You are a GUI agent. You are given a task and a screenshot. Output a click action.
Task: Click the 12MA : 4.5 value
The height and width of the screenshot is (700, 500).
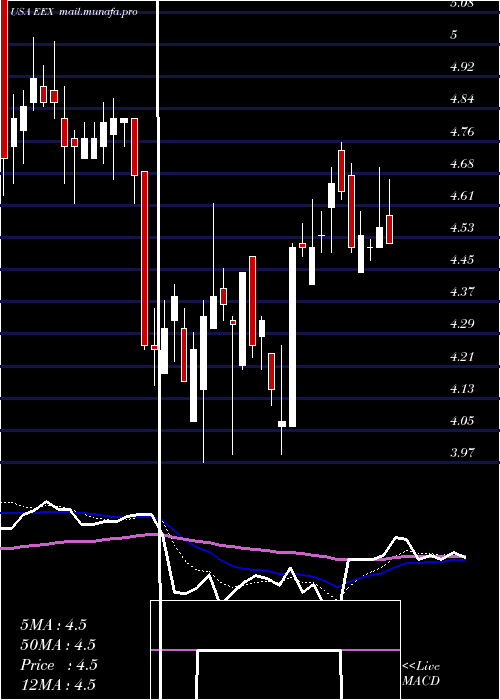pyautogui.click(x=58, y=685)
